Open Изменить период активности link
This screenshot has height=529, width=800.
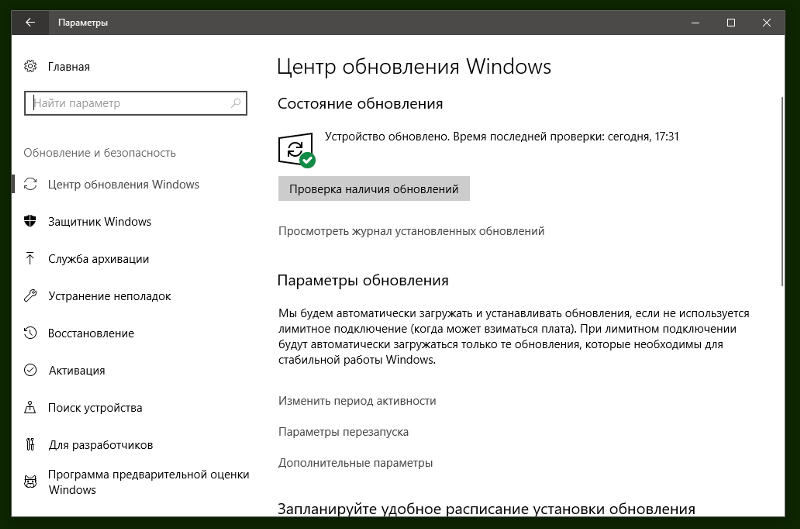tap(357, 401)
